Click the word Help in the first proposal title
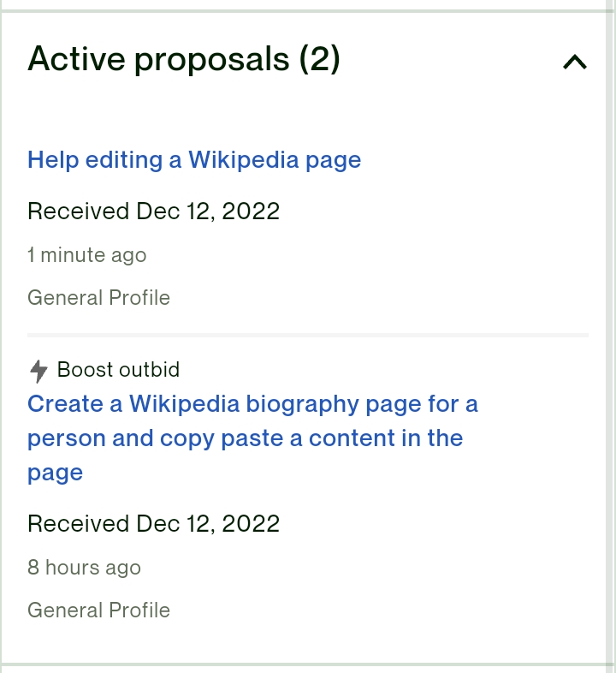 (53, 160)
